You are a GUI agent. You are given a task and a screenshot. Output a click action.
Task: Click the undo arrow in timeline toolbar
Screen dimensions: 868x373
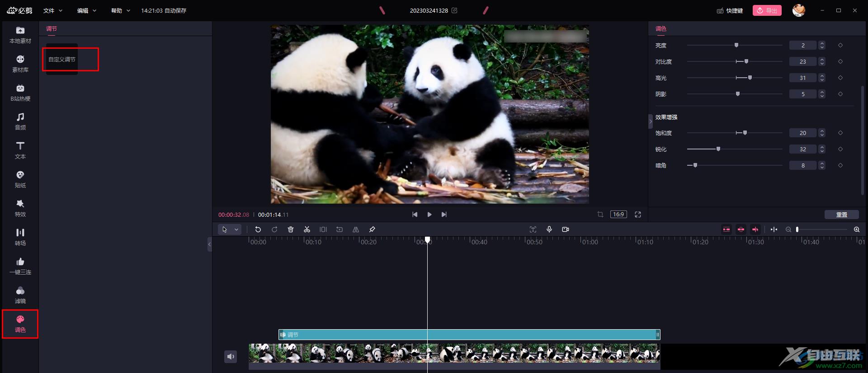[258, 229]
